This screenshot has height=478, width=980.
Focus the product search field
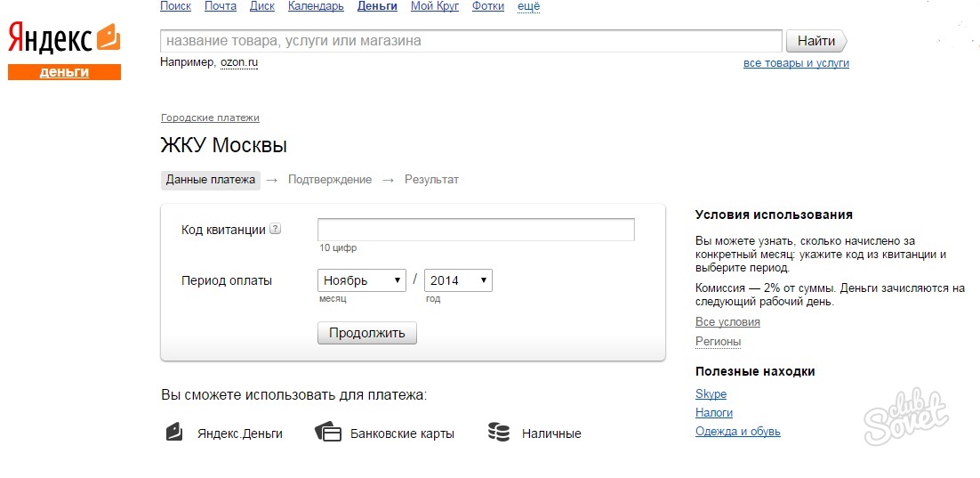(x=471, y=41)
